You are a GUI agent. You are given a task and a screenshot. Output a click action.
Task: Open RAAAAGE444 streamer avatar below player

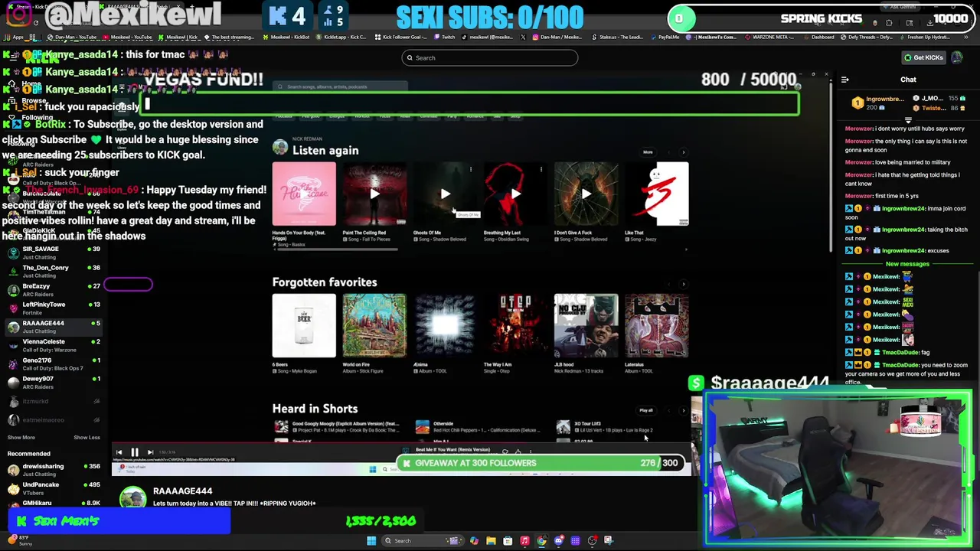click(x=132, y=497)
